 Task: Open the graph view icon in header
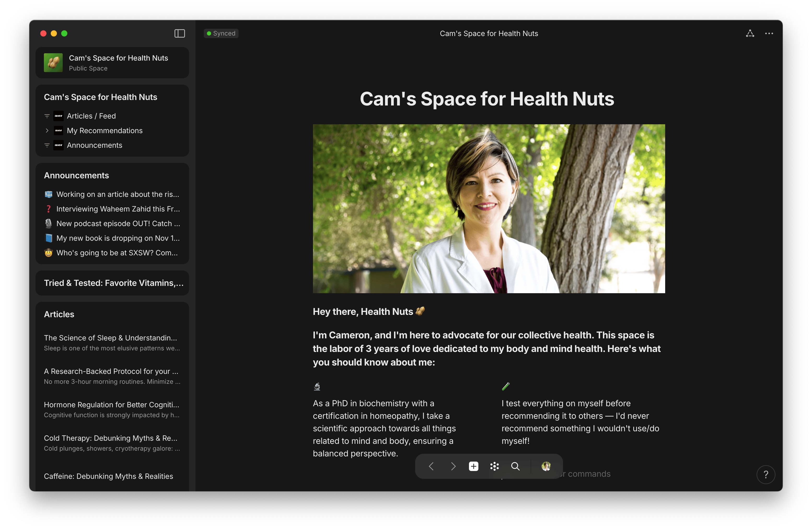tap(750, 33)
